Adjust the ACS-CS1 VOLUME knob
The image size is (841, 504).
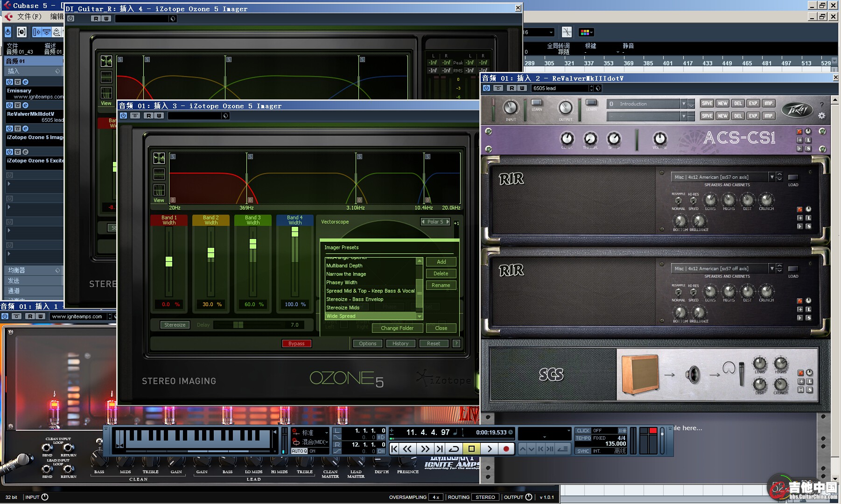pos(659,139)
